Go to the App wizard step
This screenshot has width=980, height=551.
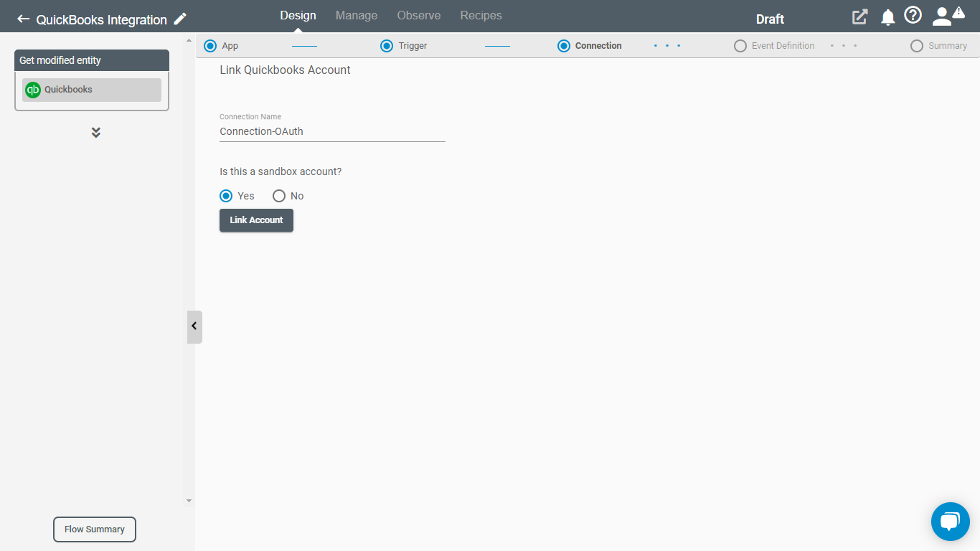222,46
